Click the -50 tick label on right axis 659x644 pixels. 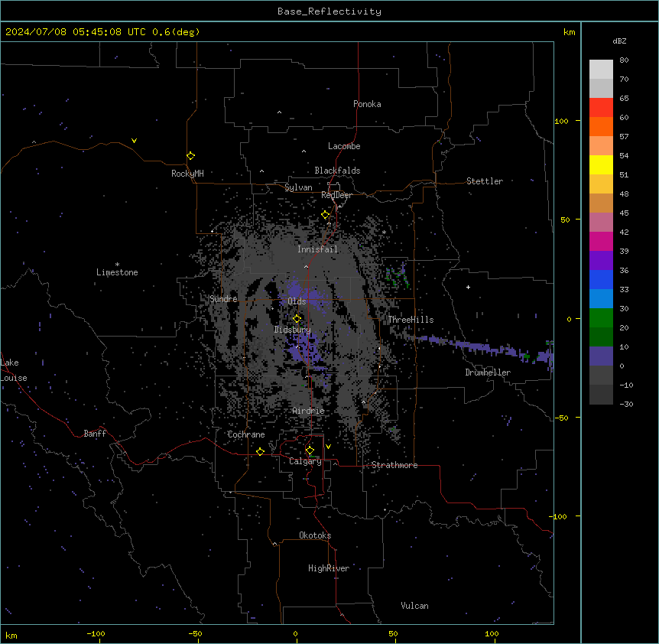click(x=562, y=418)
